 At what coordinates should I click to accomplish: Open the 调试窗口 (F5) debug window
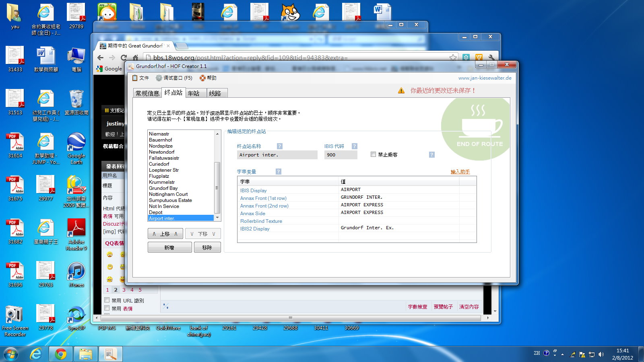click(174, 78)
